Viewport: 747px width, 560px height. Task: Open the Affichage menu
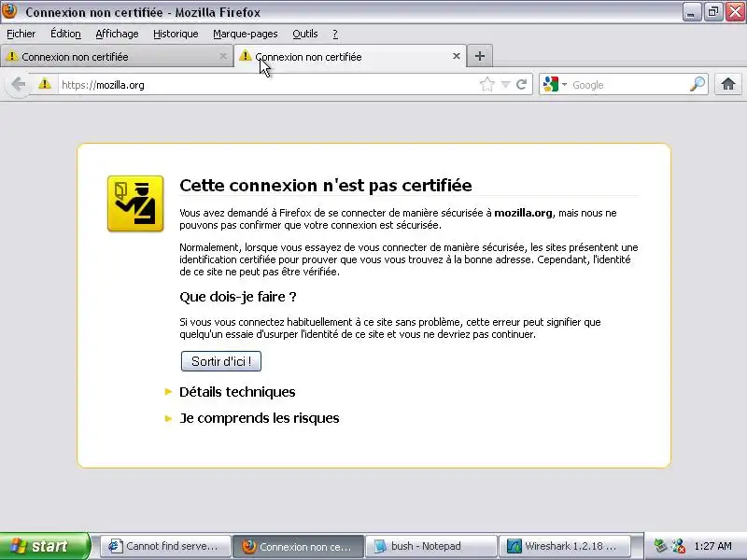tap(118, 34)
